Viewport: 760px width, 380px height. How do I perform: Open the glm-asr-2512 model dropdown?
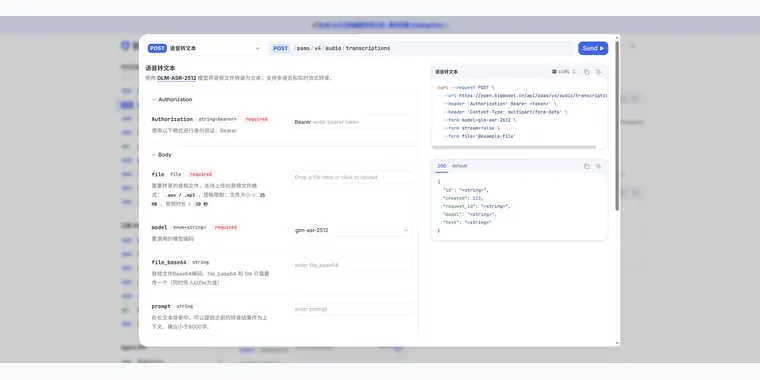coord(351,230)
